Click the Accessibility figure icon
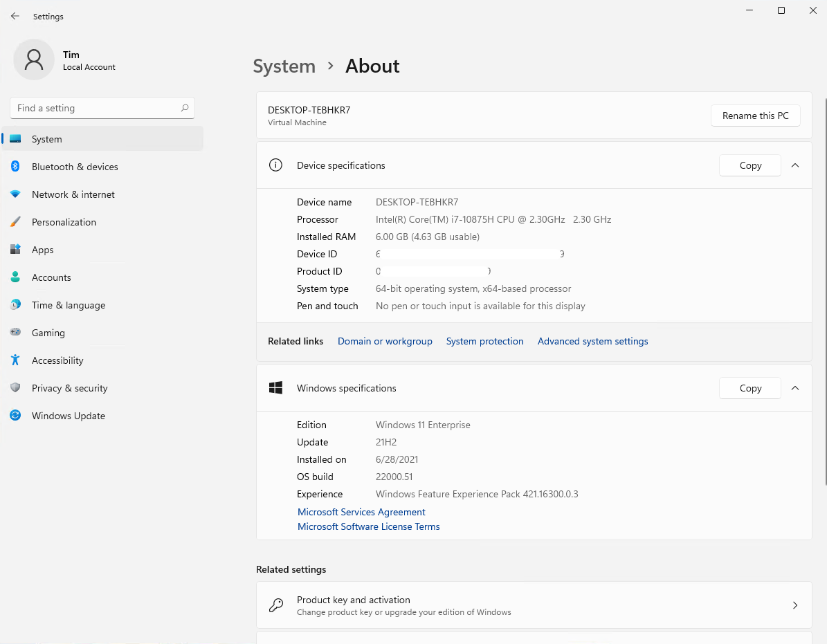 15,360
